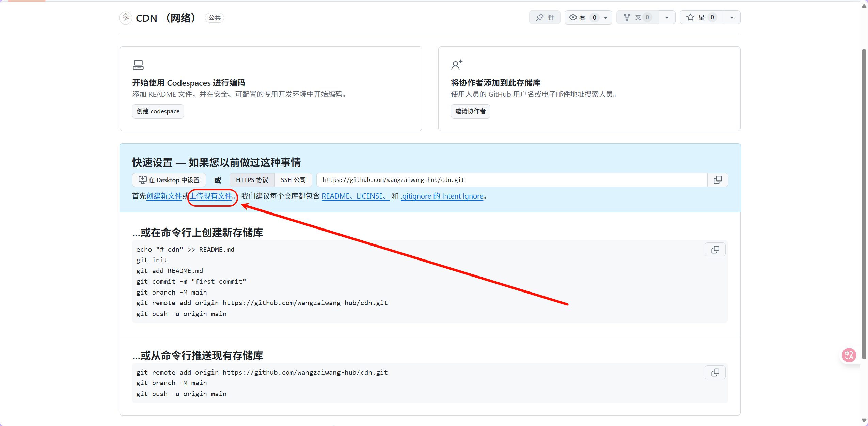Open the README、LICENSE link
Screen dimensions: 868x426
(356, 196)
